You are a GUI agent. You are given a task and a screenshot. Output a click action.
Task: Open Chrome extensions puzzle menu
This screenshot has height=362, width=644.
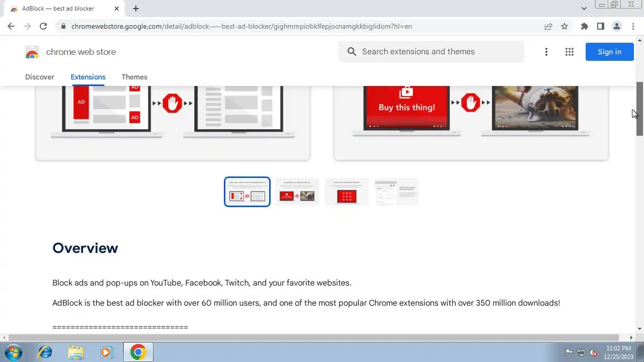click(x=584, y=26)
